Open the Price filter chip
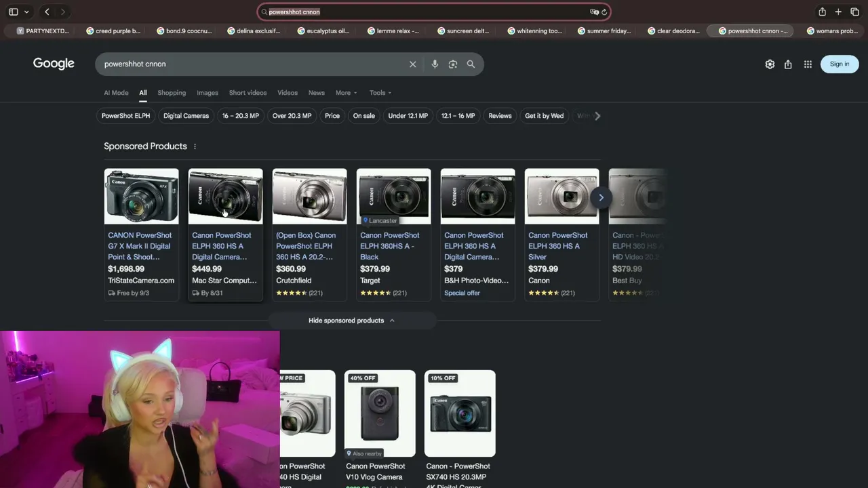 pos(332,116)
